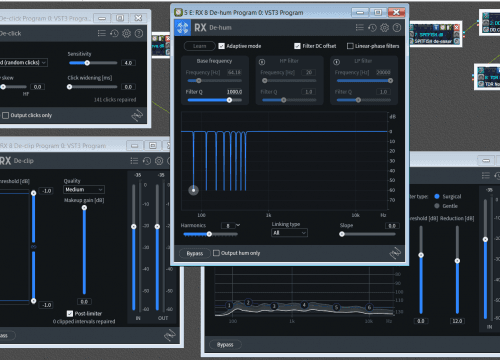Open undo history in De-click header

(114, 33)
